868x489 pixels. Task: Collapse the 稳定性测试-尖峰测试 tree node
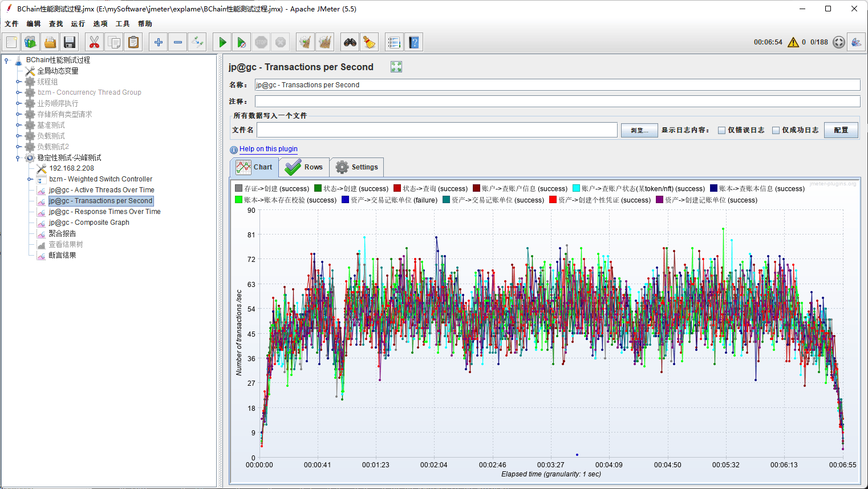coord(18,158)
